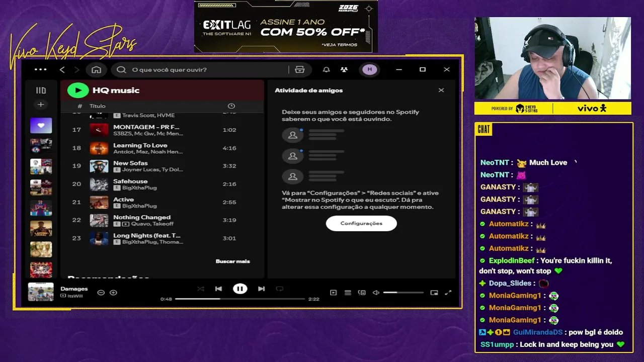
Task: Click the Learning To Love album cover
Action: (99, 148)
